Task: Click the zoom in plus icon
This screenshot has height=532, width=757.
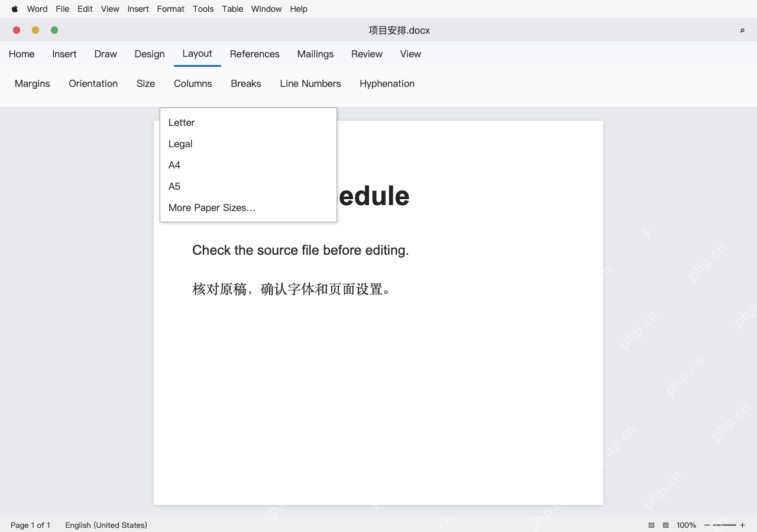Action: tap(742, 525)
